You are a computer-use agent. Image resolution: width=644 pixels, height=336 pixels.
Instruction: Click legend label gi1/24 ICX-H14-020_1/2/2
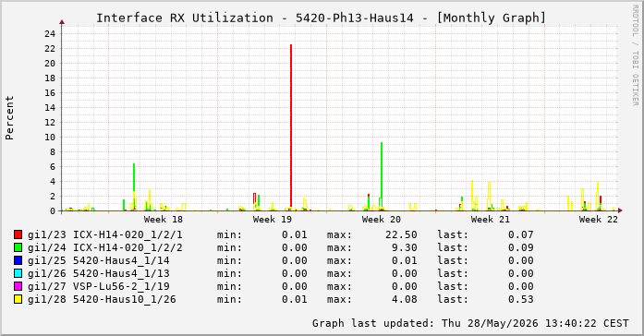105,247
